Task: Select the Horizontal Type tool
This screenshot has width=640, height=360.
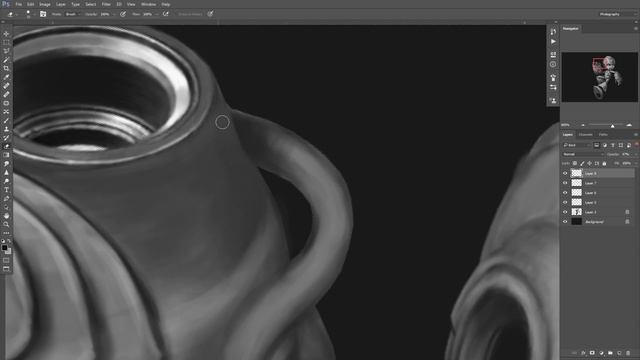Action: 6,190
